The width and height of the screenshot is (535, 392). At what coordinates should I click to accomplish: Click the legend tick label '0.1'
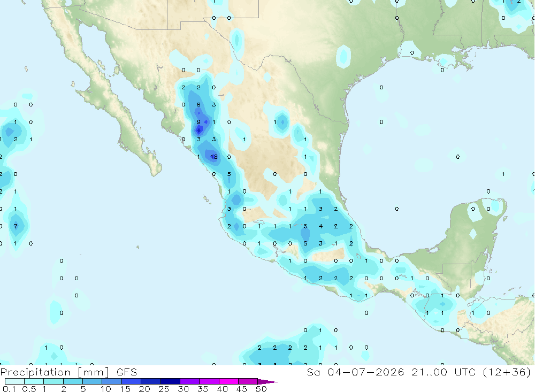coord(9,389)
